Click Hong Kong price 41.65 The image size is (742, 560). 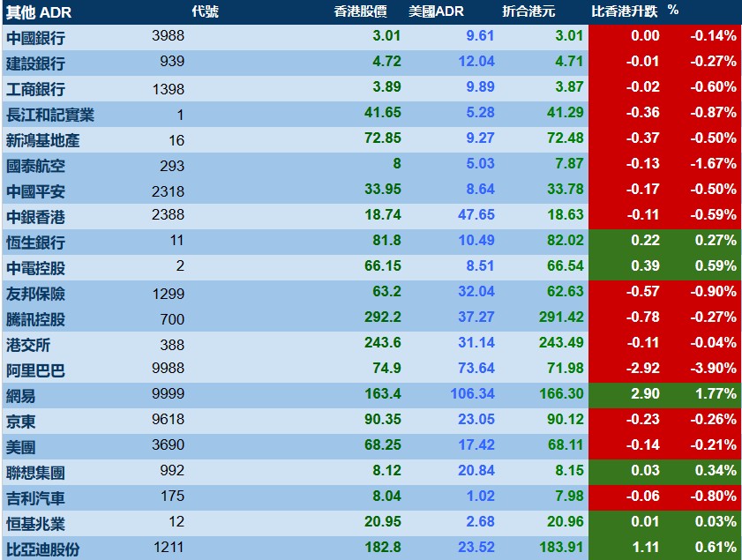click(x=382, y=112)
